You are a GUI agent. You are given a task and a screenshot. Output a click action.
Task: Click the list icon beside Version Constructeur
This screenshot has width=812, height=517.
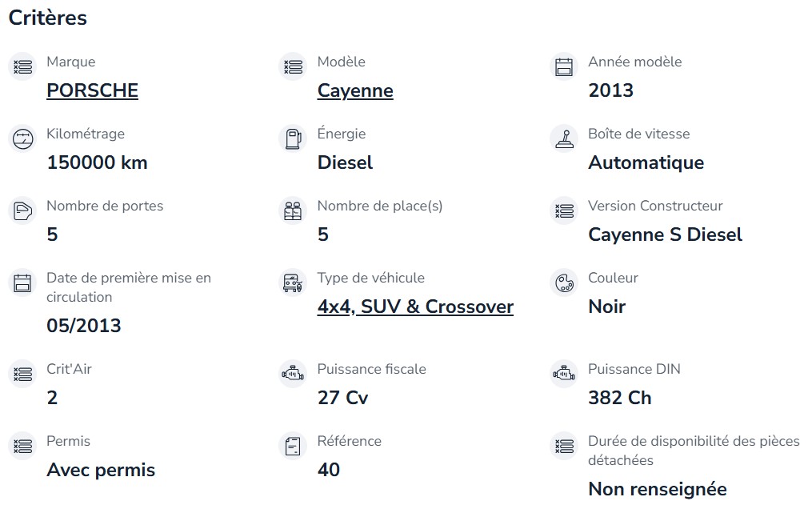click(564, 210)
